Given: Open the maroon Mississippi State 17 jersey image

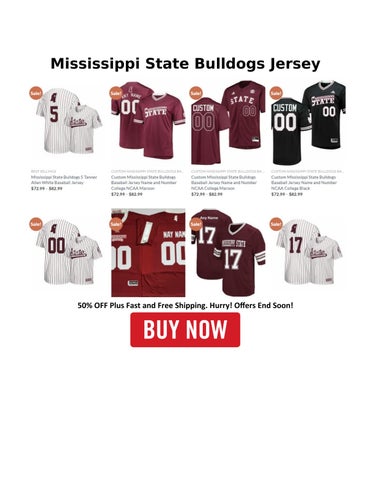Looking at the screenshot, I should [x=228, y=253].
